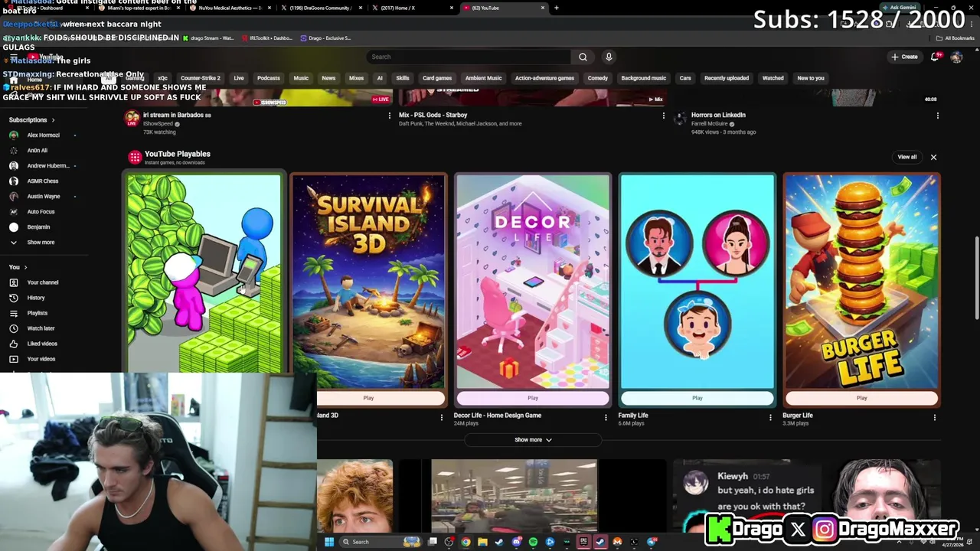Play Family Life game
Screen dimensions: 980x551
click(697, 398)
